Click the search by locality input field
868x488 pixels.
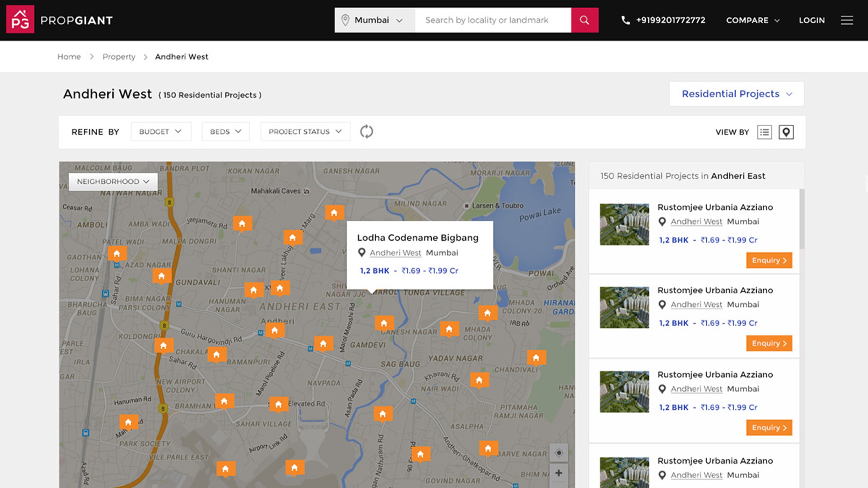pos(493,20)
